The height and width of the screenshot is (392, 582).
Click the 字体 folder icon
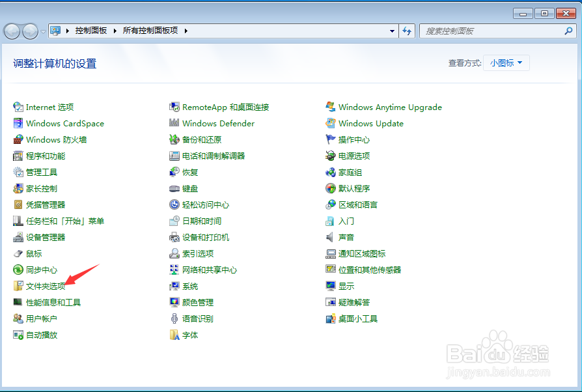174,335
